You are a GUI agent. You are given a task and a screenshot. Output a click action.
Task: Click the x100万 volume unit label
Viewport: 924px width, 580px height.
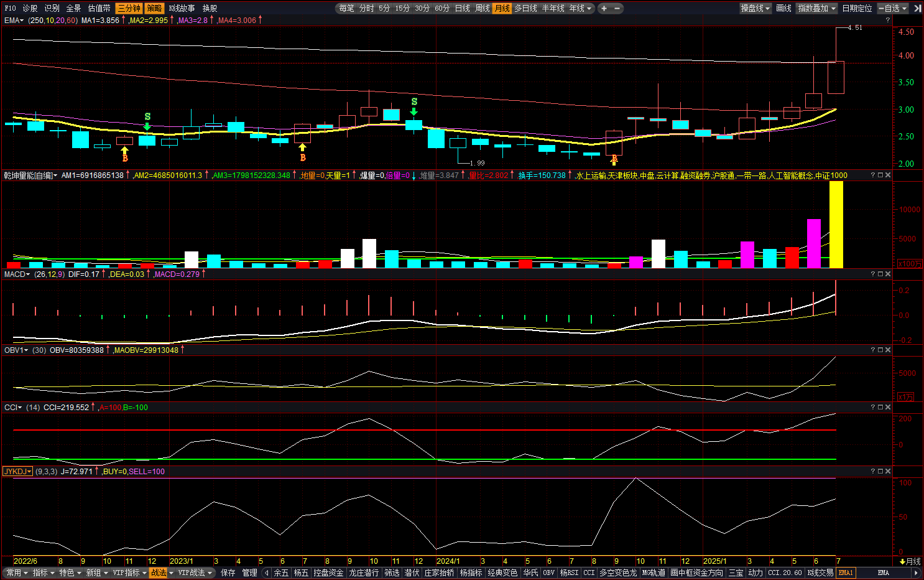click(x=910, y=264)
